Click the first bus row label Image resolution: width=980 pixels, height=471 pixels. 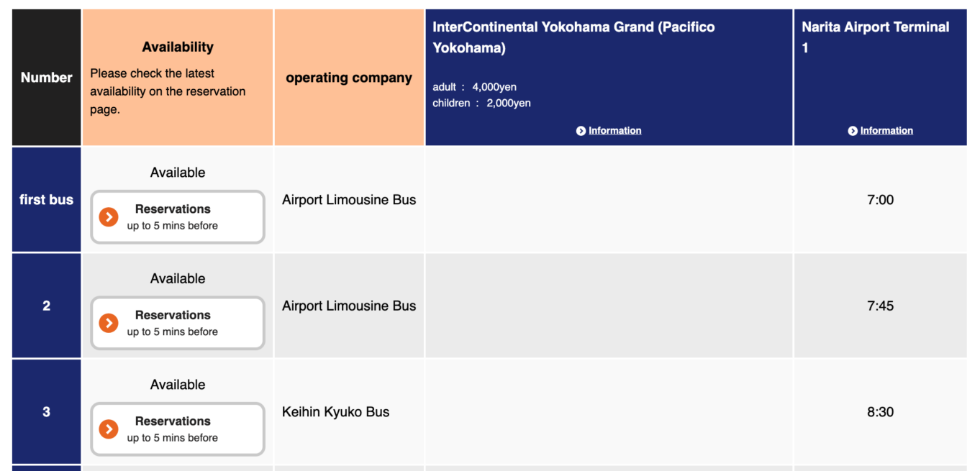pyautogui.click(x=47, y=200)
